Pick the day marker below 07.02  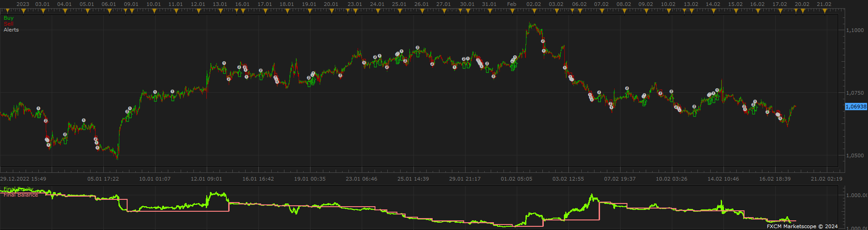pyautogui.click(x=602, y=11)
